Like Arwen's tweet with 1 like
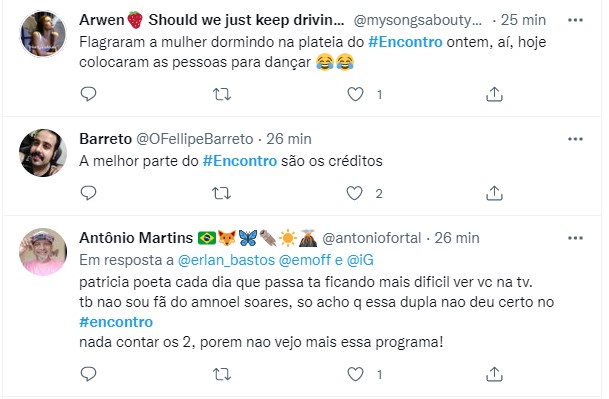 (x=355, y=94)
